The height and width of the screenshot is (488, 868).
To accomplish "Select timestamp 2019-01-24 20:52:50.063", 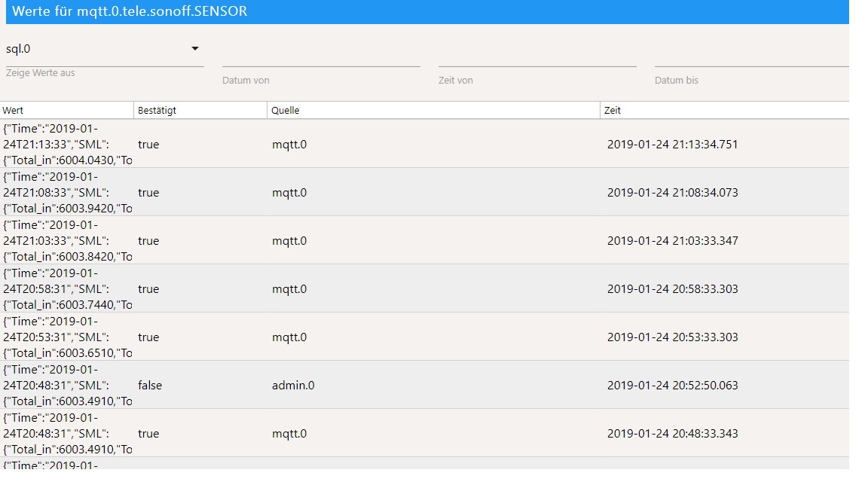I will coord(673,385).
